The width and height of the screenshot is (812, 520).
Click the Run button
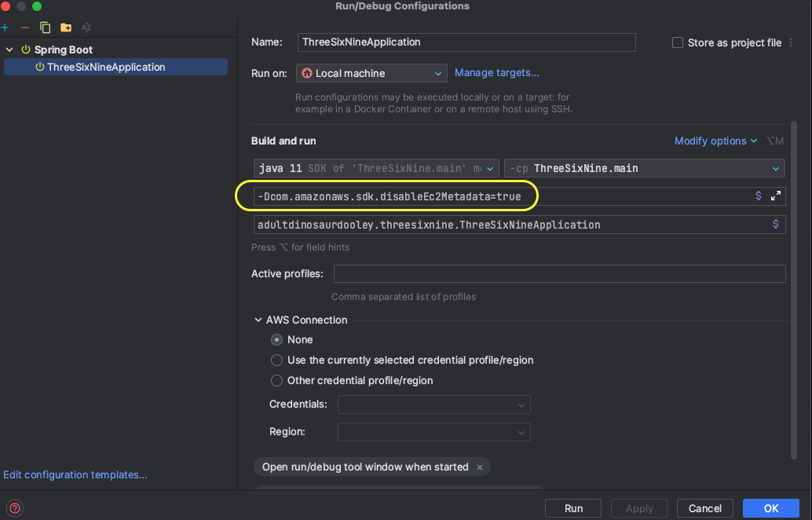click(572, 508)
